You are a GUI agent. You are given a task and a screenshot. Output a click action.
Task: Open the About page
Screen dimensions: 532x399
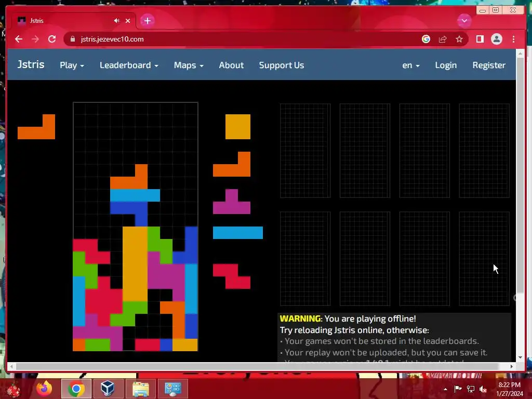(x=231, y=65)
